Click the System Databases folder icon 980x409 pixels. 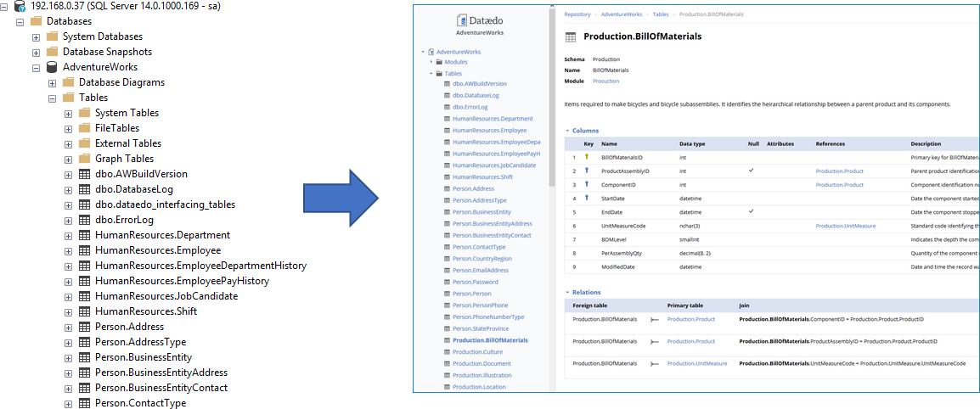click(52, 36)
